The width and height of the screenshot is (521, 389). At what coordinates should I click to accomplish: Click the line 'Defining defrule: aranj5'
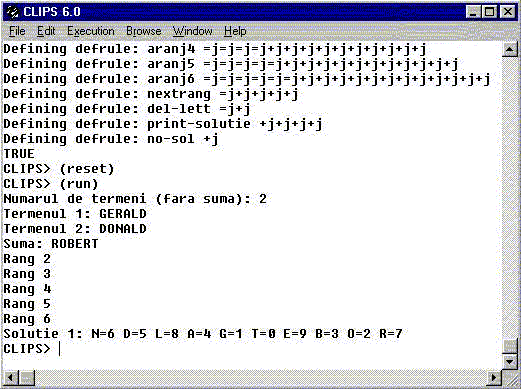click(231, 64)
